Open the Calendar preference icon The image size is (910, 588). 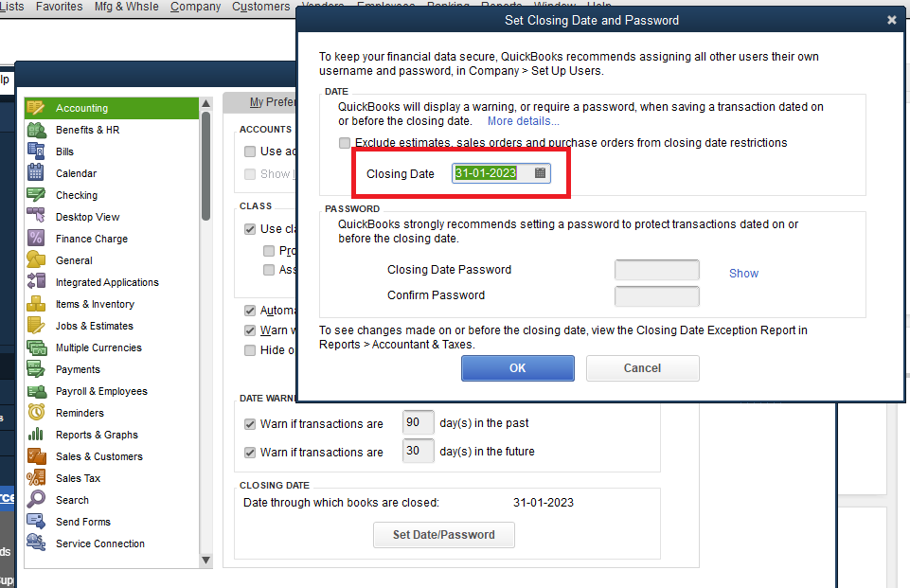[36, 173]
